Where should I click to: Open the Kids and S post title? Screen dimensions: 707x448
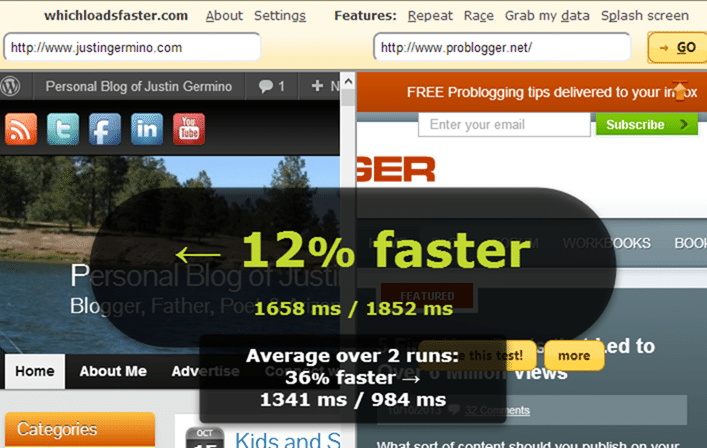288,439
